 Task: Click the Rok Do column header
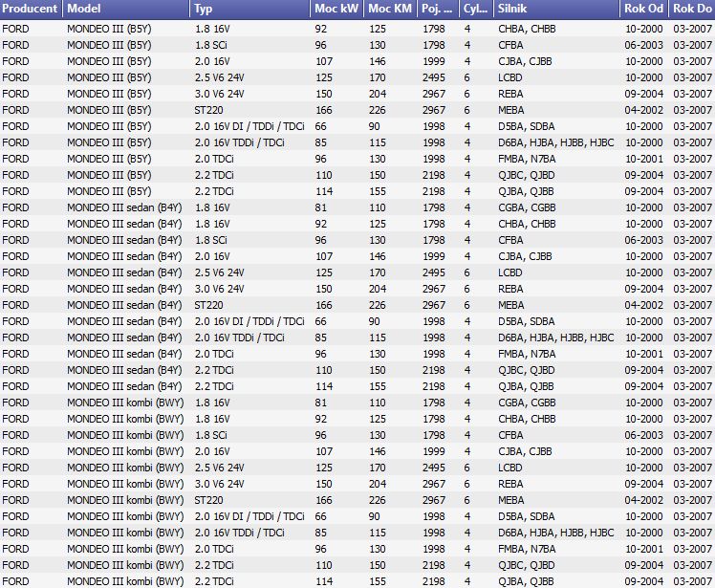click(x=692, y=9)
